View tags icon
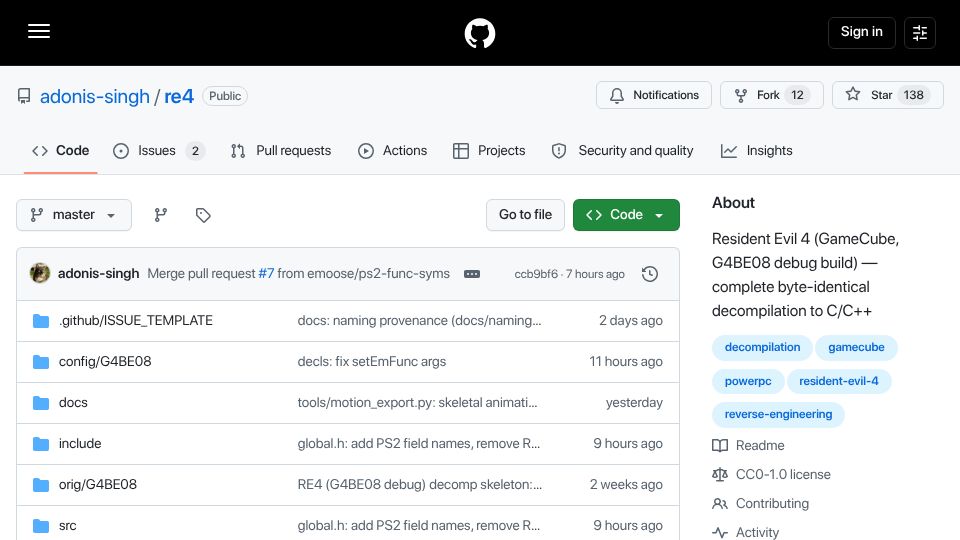The image size is (960, 540). coord(203,215)
